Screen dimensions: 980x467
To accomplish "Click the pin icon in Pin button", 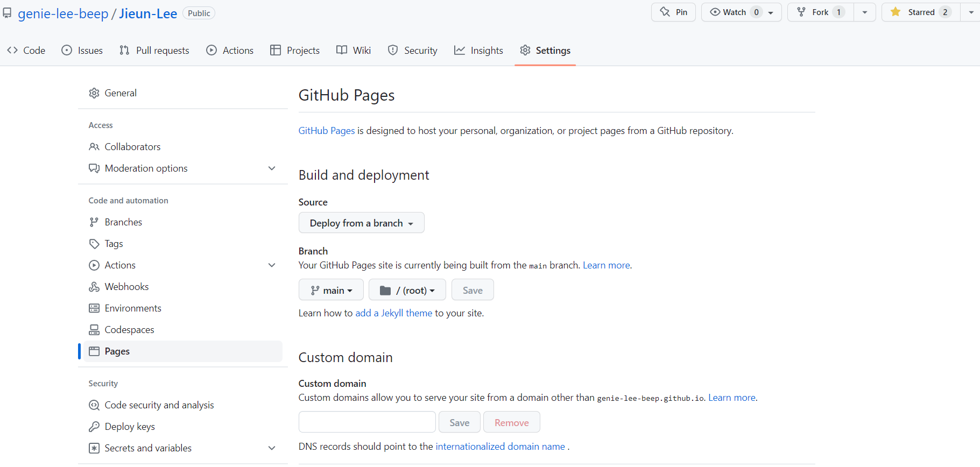I will (665, 12).
